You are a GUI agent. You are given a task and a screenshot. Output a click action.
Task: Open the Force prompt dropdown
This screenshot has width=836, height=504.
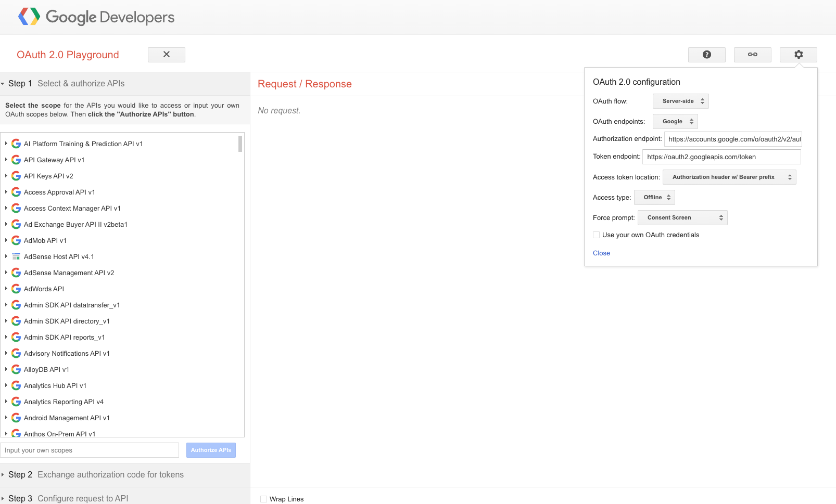pyautogui.click(x=682, y=217)
